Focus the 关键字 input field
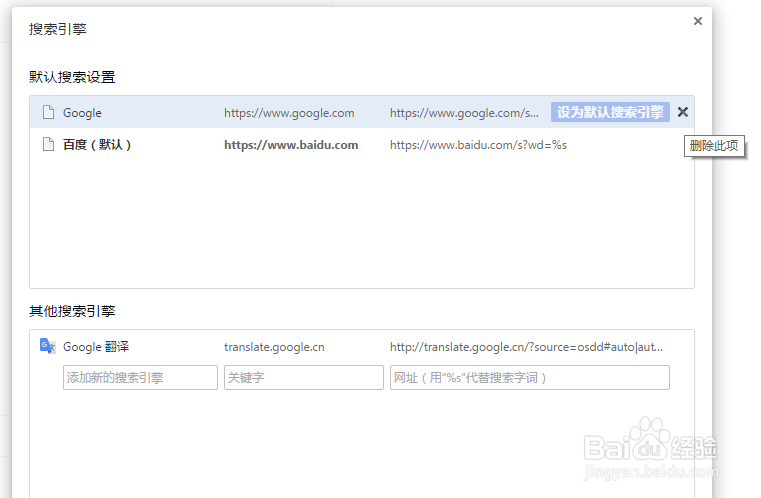 [x=304, y=378]
